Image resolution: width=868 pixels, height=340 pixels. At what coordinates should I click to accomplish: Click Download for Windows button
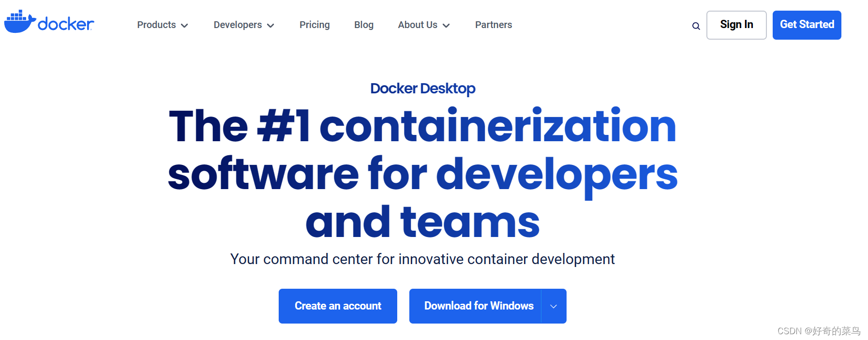[x=475, y=306]
